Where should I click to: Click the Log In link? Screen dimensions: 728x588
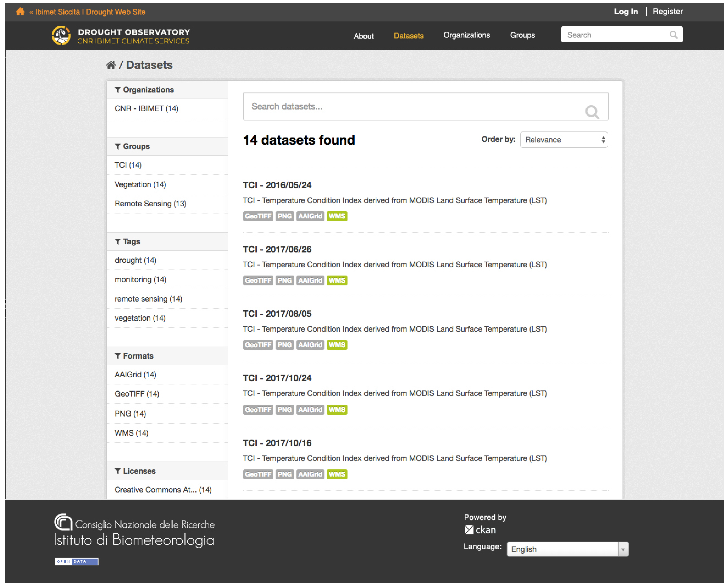(626, 11)
